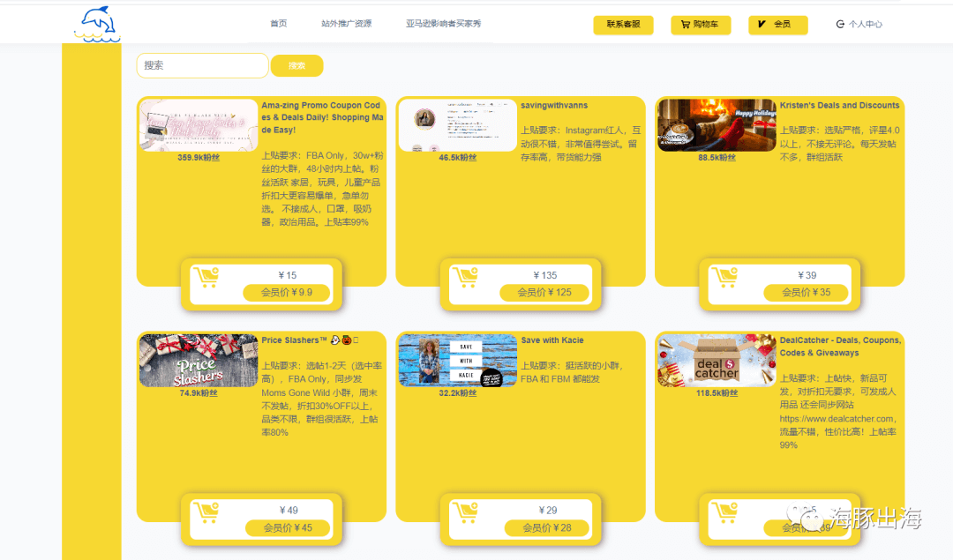Click the DealCatcher title link
The height and width of the screenshot is (560, 953).
[840, 346]
